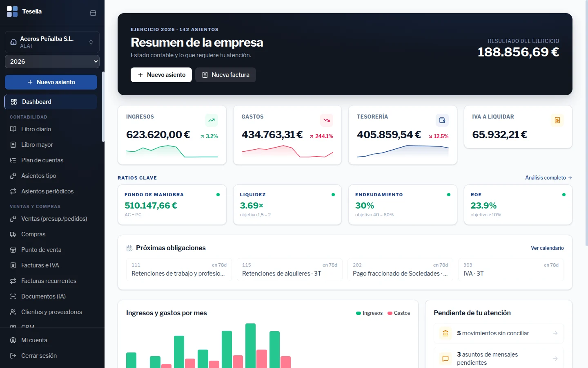Click the 65.932,21 € IVA amount
Screen dimensions: 588x368
(499, 135)
